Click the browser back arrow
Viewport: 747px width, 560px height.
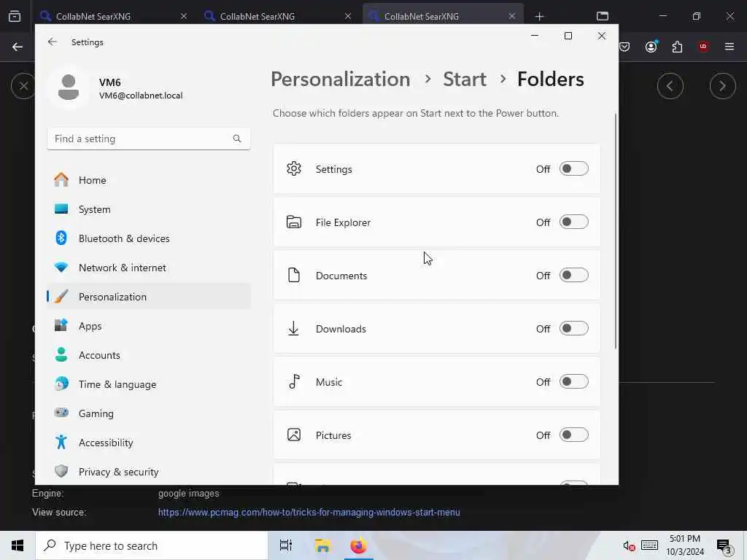click(18, 47)
